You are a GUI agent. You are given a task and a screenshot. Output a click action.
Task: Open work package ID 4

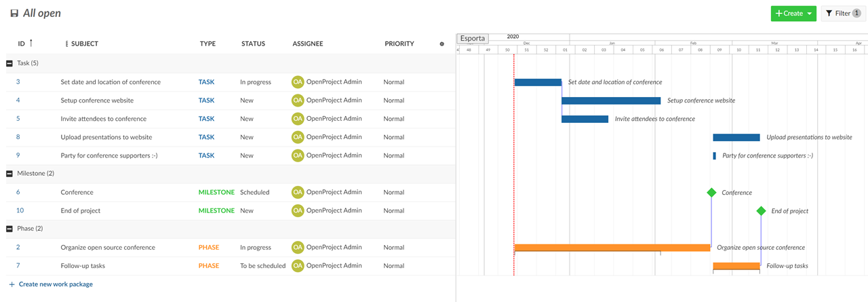18,100
